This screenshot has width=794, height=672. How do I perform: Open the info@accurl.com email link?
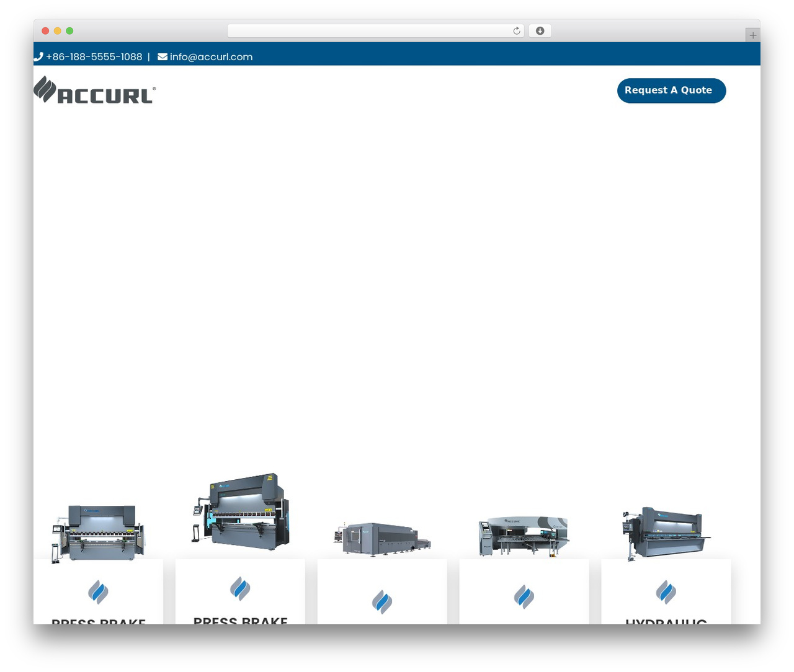pyautogui.click(x=212, y=57)
